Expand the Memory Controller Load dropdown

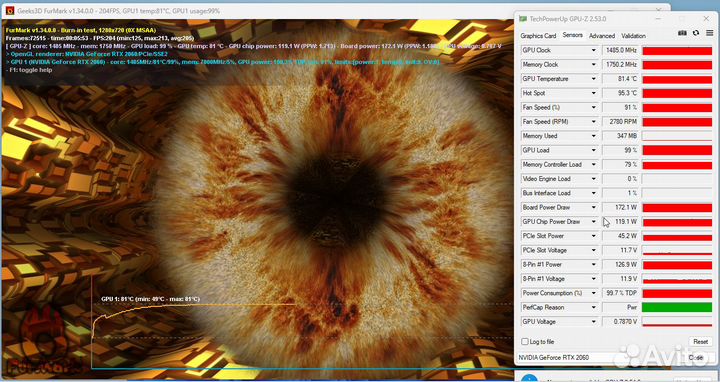(593, 164)
